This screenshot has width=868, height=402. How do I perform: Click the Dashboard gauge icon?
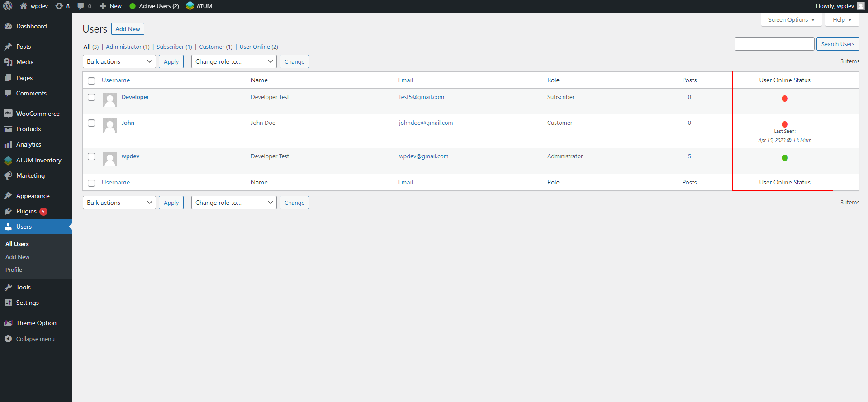(x=8, y=26)
